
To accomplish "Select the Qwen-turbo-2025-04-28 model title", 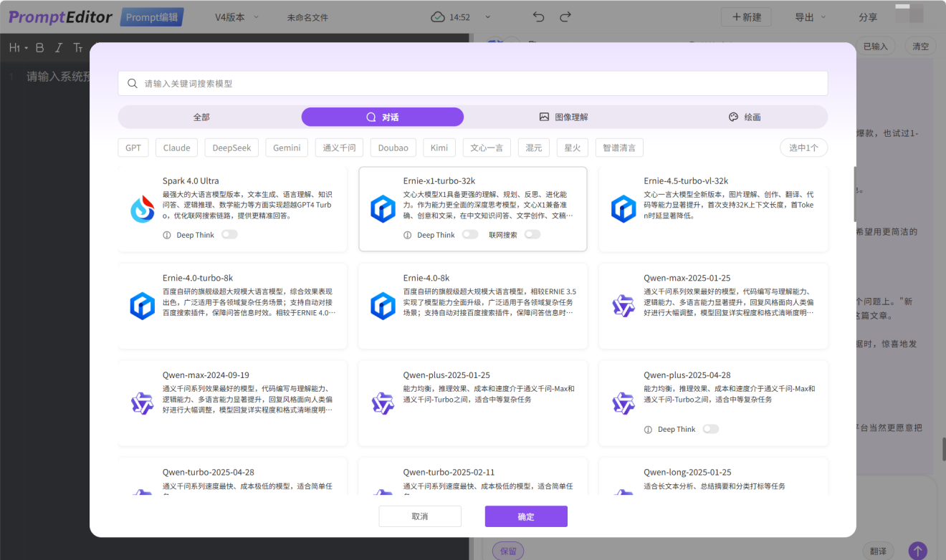I will coord(209,473).
